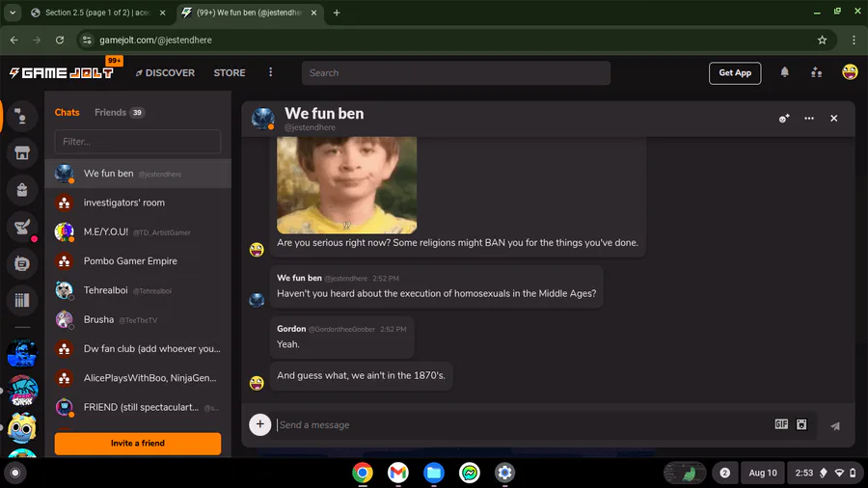Open the Tehrealboi chat
This screenshot has width=868, height=488.
pyautogui.click(x=138, y=290)
